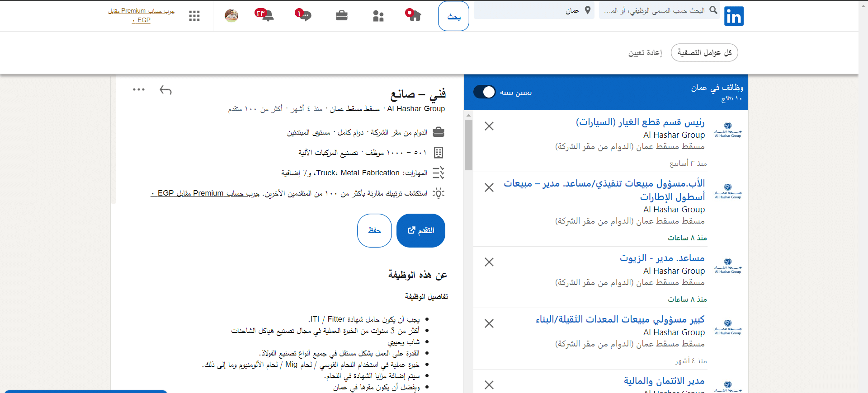
Task: Click Al Hashar Group company in job header
Action: (x=416, y=108)
